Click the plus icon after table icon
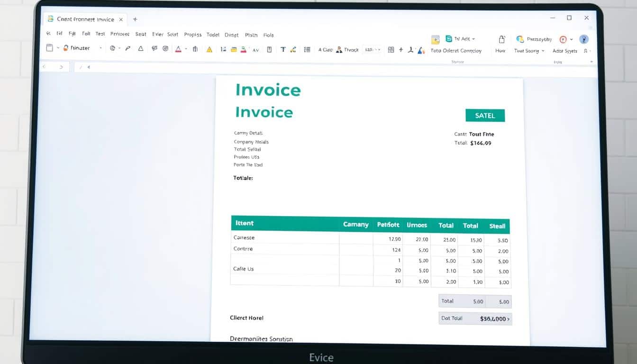 (x=401, y=49)
